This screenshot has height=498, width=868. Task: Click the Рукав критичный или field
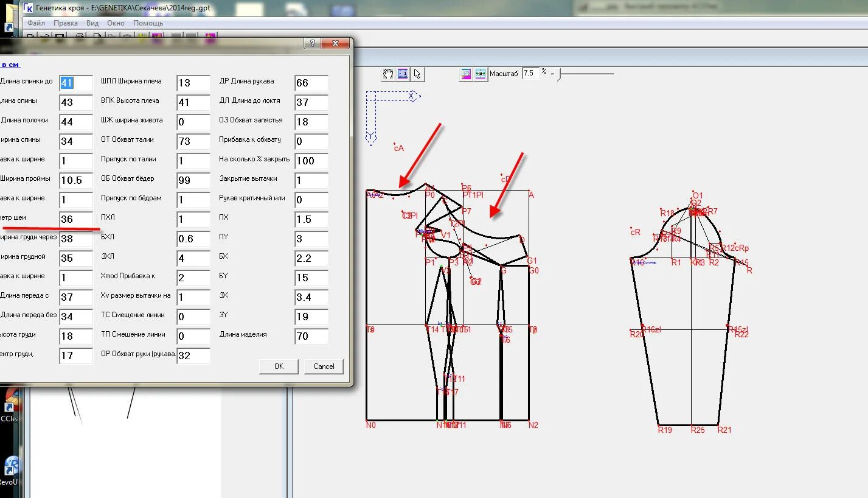click(x=311, y=200)
